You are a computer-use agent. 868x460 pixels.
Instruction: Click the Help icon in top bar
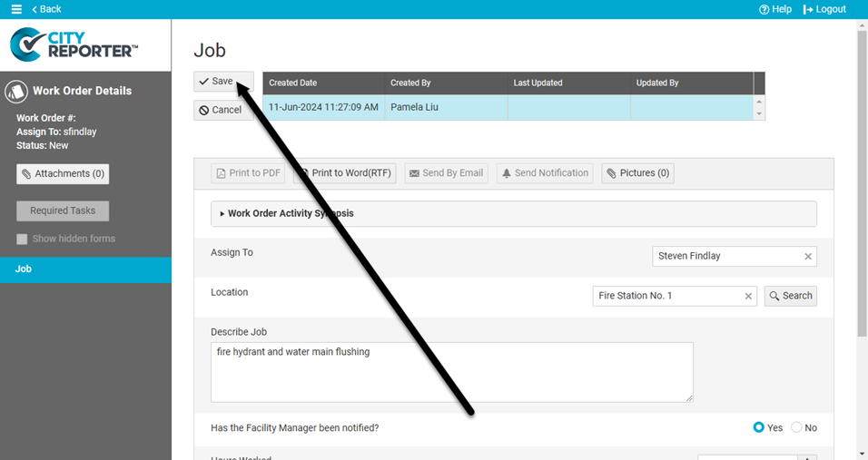[764, 9]
